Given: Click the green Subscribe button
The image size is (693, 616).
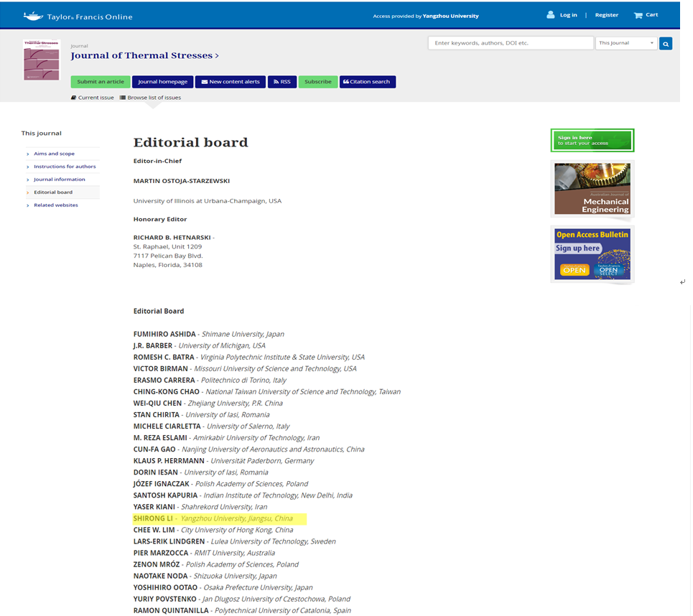Looking at the screenshot, I should [317, 82].
